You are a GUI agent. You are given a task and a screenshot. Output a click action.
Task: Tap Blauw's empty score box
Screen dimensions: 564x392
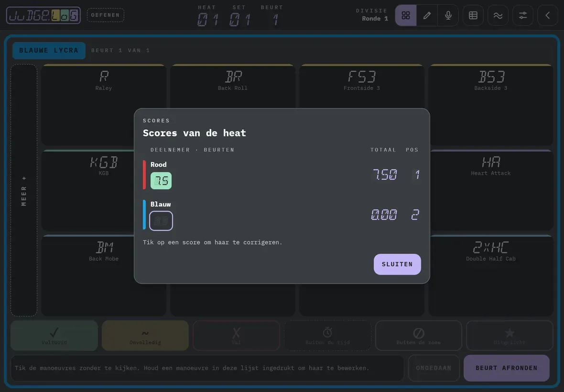161,220
